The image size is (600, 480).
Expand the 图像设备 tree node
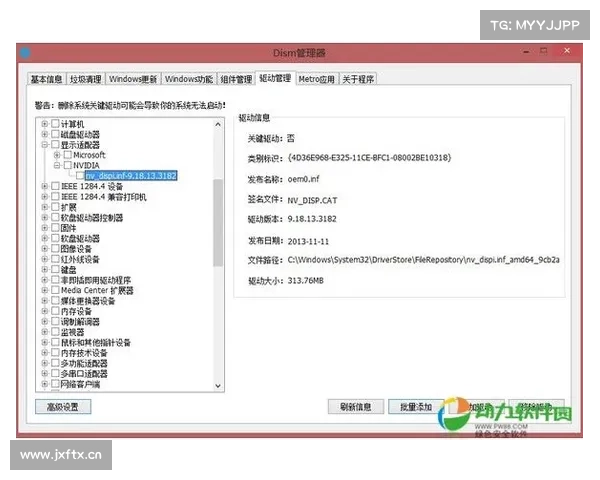point(45,248)
